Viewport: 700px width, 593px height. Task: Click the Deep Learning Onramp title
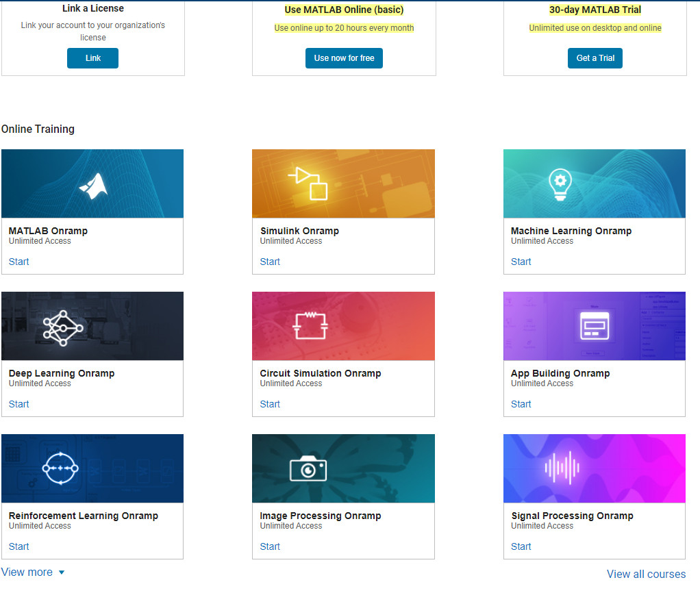pos(62,373)
